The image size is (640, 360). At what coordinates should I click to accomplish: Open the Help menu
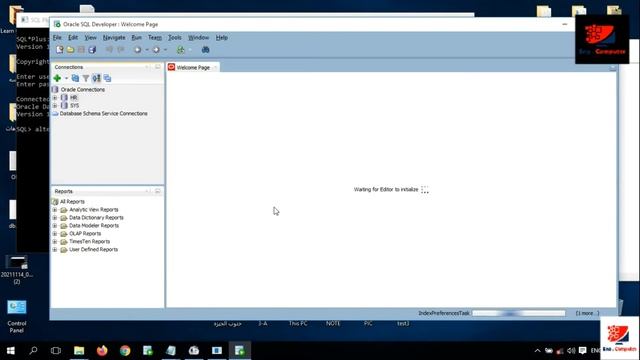[222, 38]
